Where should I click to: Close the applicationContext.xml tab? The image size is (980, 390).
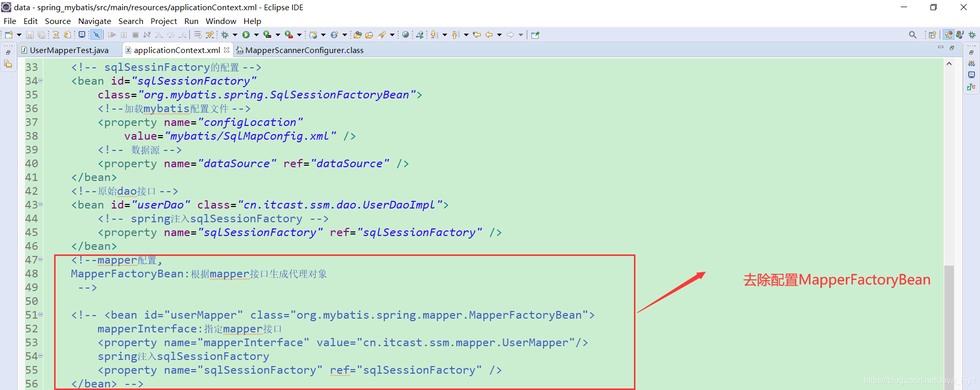[x=227, y=49]
